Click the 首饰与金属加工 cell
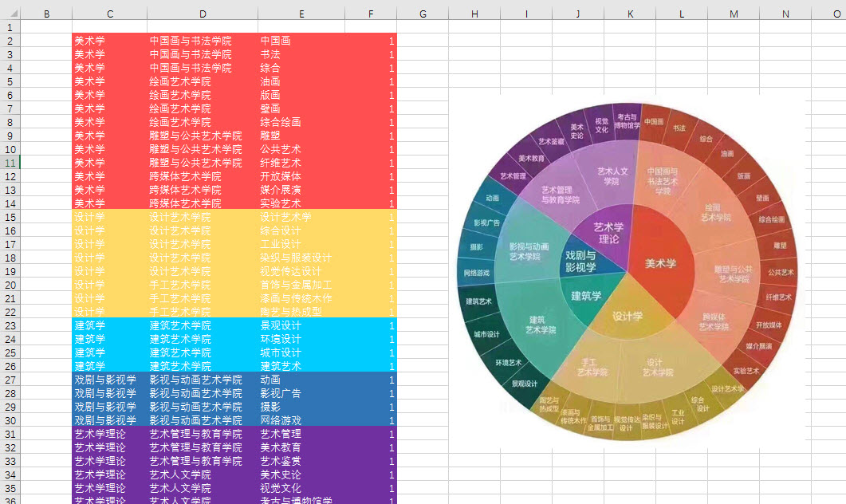Viewport: 846px width, 504px height. [x=301, y=285]
